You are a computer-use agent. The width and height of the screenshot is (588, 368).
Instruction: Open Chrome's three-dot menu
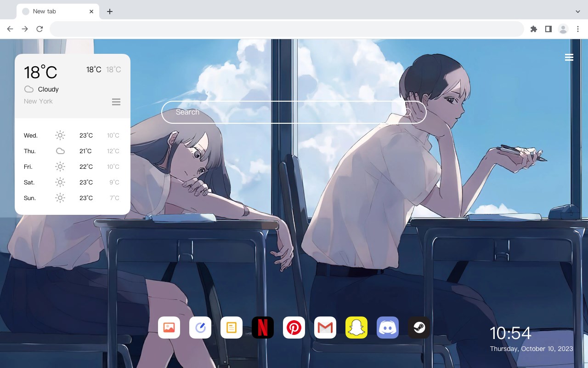click(x=578, y=29)
